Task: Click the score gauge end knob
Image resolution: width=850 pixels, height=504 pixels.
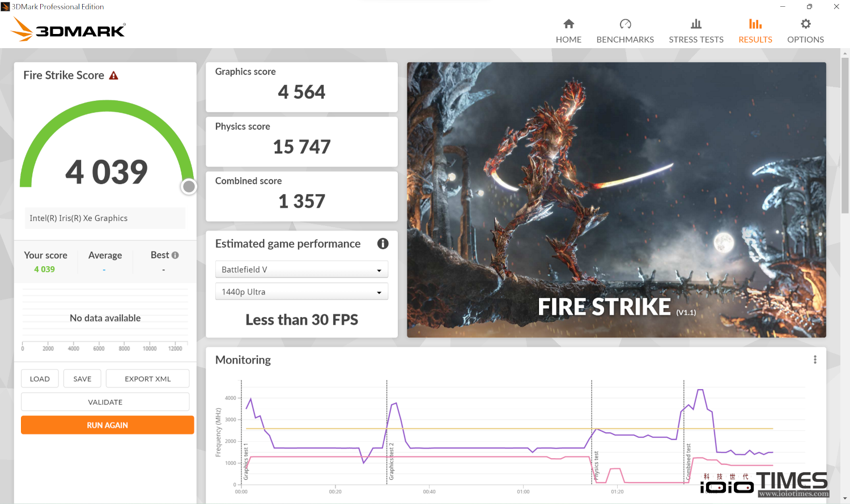Action: pos(189,186)
